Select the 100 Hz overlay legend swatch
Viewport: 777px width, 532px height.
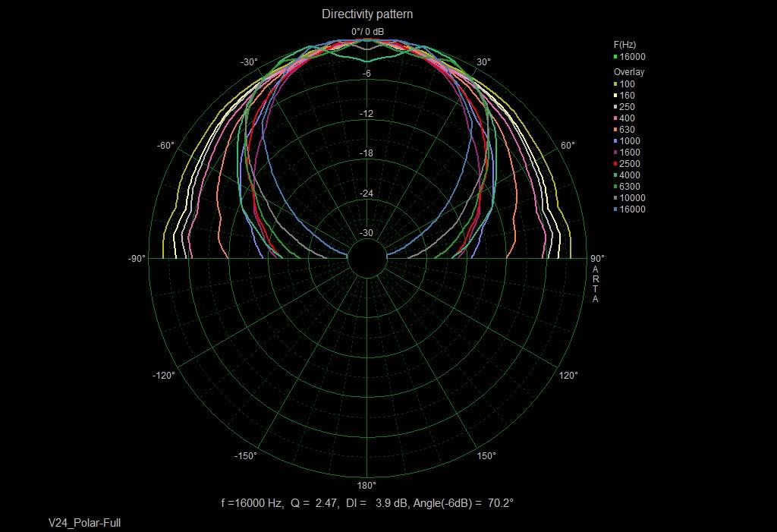pos(615,84)
